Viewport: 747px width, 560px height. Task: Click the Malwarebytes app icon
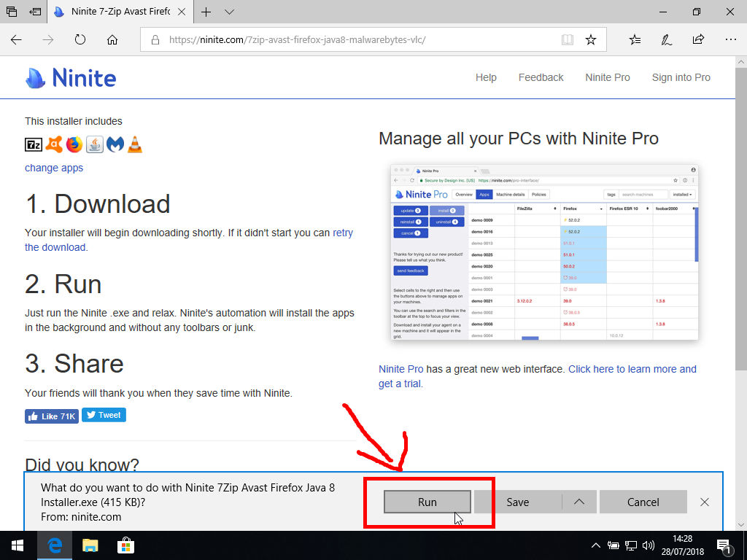click(x=115, y=144)
